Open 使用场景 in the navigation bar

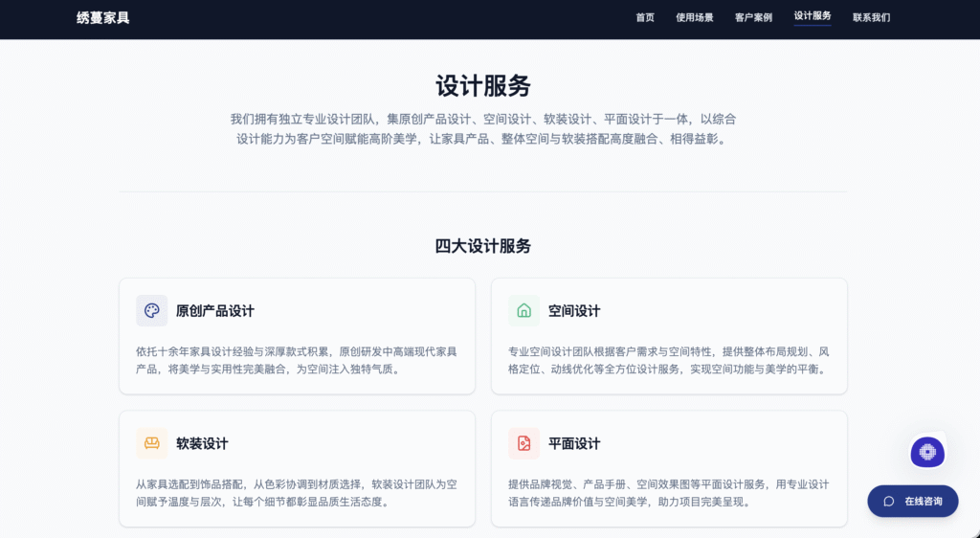tap(694, 17)
